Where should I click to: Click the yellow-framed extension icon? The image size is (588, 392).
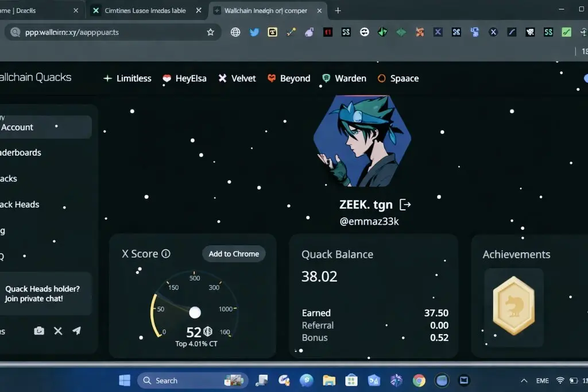(272, 32)
